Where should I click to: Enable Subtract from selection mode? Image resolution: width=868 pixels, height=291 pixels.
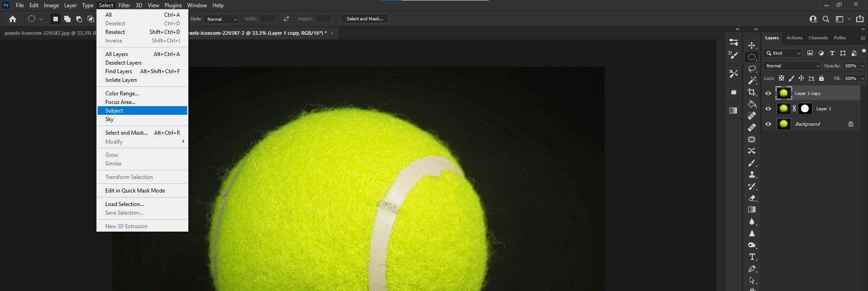pos(79,19)
